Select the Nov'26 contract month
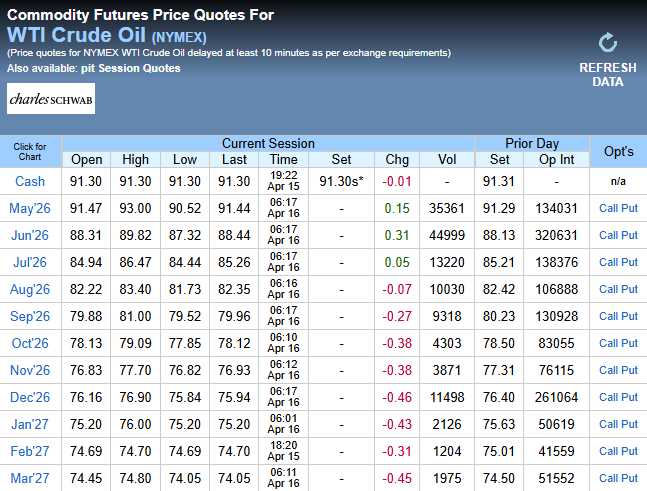 (30, 370)
